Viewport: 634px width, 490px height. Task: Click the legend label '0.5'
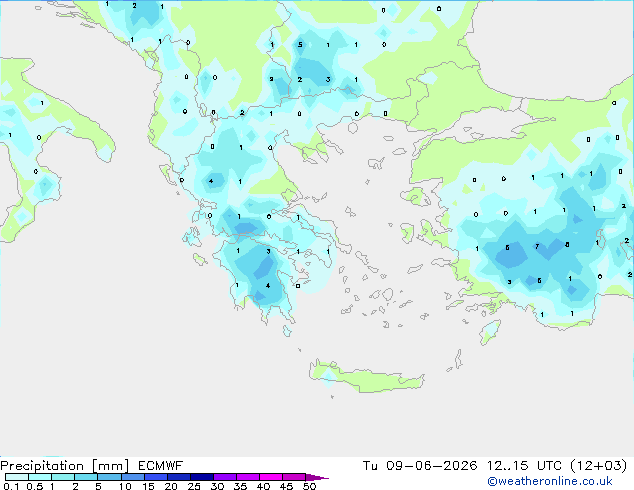(35, 486)
